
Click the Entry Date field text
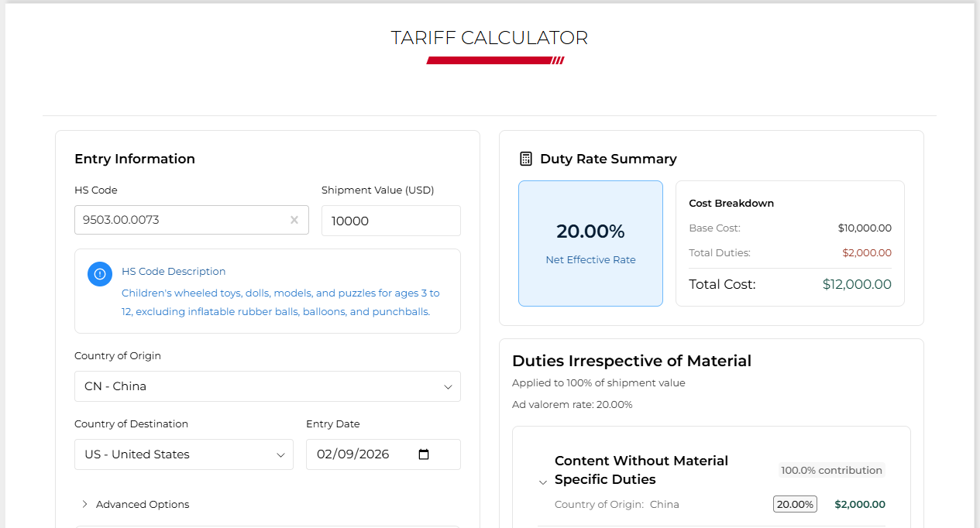pos(352,454)
